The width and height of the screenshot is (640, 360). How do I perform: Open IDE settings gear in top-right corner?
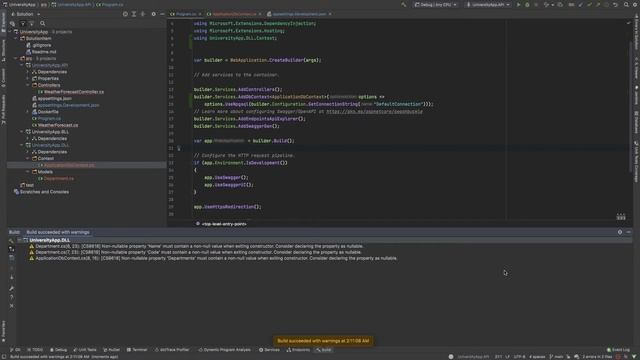[x=635, y=5]
